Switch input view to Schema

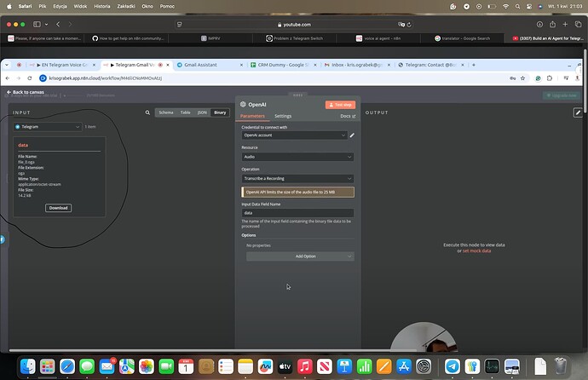click(x=166, y=112)
